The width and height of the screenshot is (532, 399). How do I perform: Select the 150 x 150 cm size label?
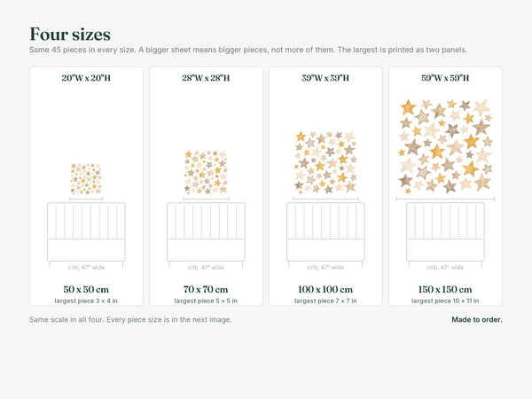445,289
